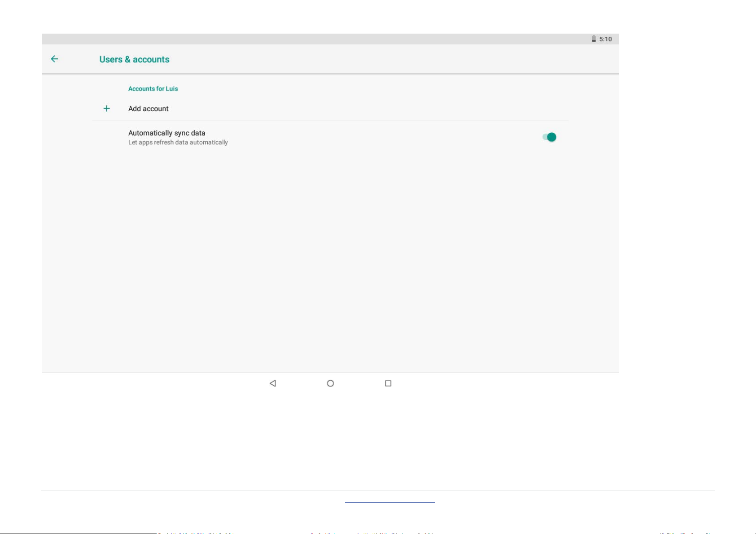This screenshot has width=756, height=534.
Task: Tap the Accounts for Luis header
Action: tap(153, 89)
